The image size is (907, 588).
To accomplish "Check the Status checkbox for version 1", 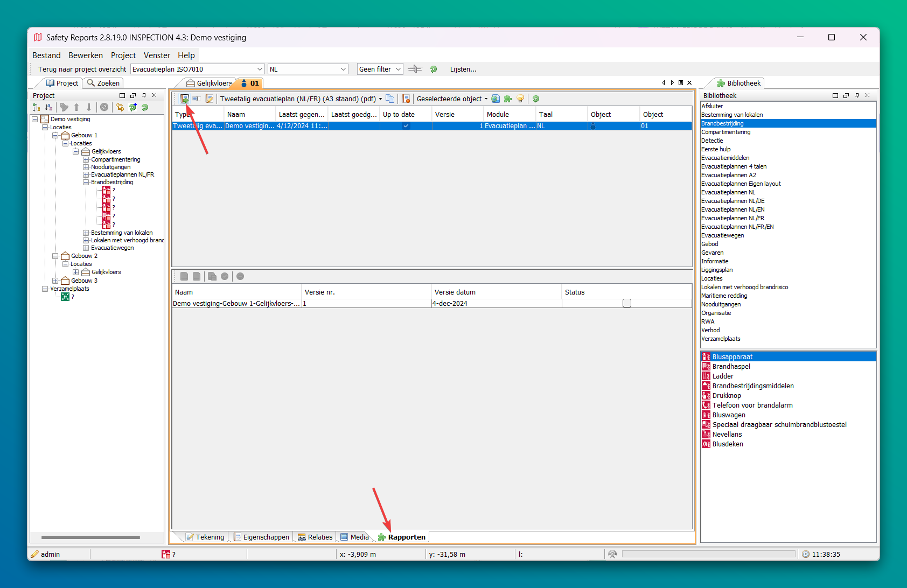I will coord(626,304).
